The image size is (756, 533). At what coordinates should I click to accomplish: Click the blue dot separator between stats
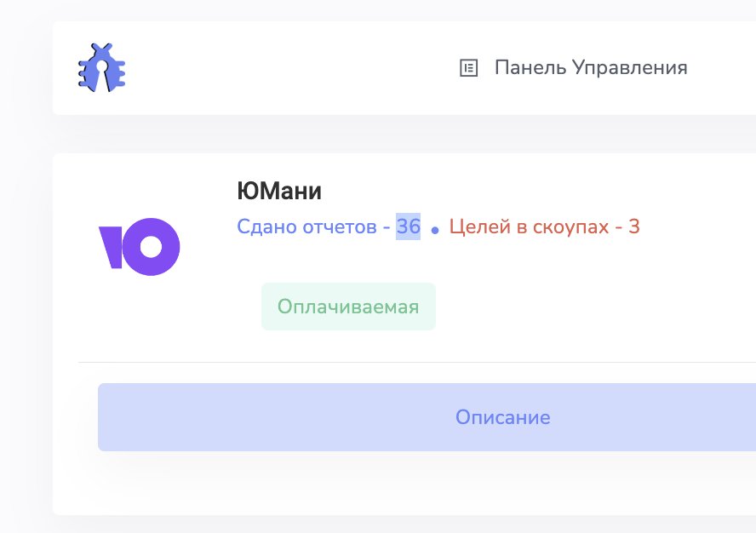[x=435, y=230]
